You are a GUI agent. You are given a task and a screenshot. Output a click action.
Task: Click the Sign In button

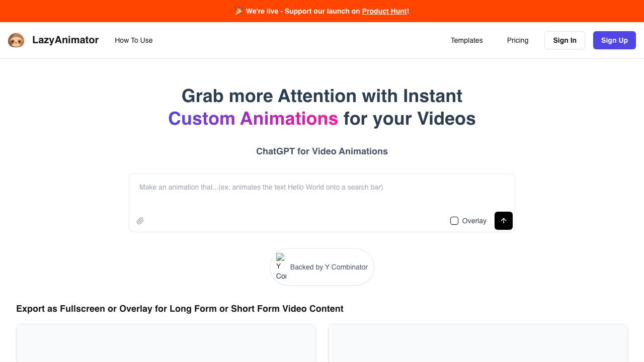[565, 40]
